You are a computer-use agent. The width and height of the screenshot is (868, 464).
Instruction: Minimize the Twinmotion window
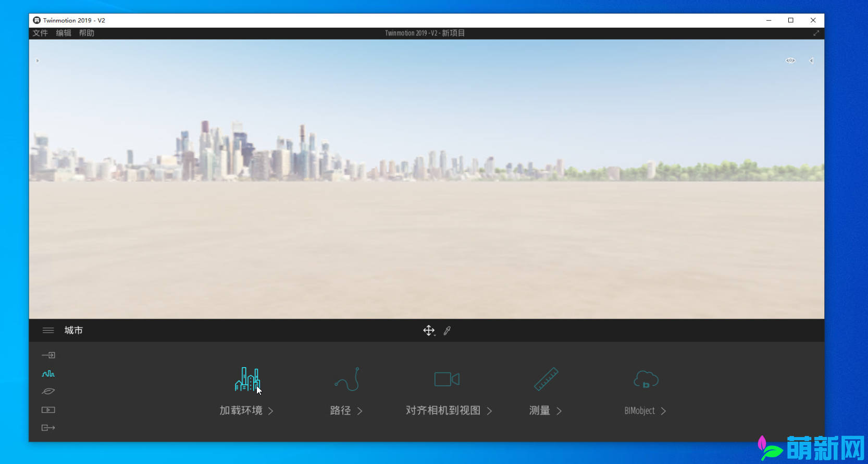768,20
